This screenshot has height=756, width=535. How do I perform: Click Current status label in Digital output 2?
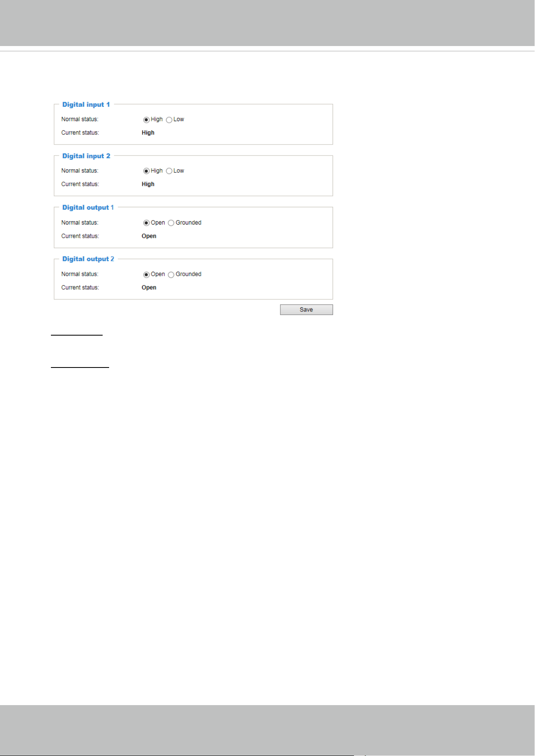coord(80,288)
